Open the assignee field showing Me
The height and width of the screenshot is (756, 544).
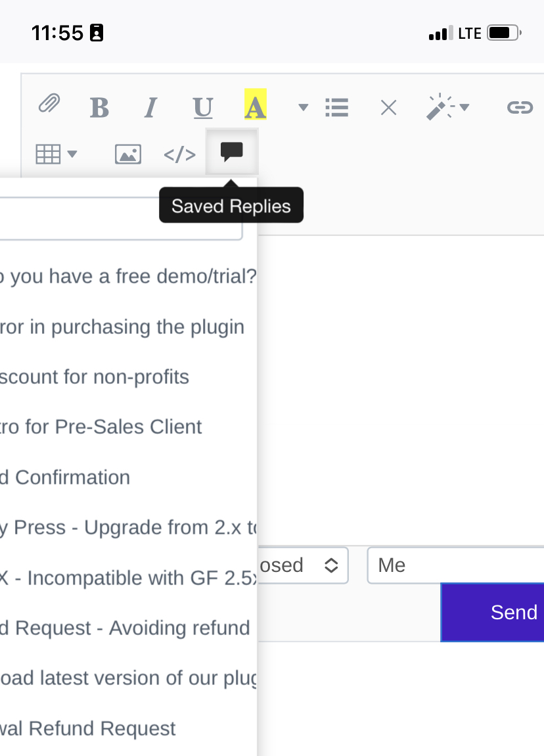tap(456, 565)
